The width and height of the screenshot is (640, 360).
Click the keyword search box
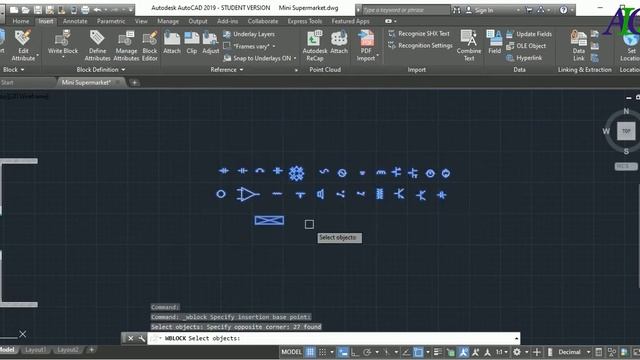[x=406, y=10]
